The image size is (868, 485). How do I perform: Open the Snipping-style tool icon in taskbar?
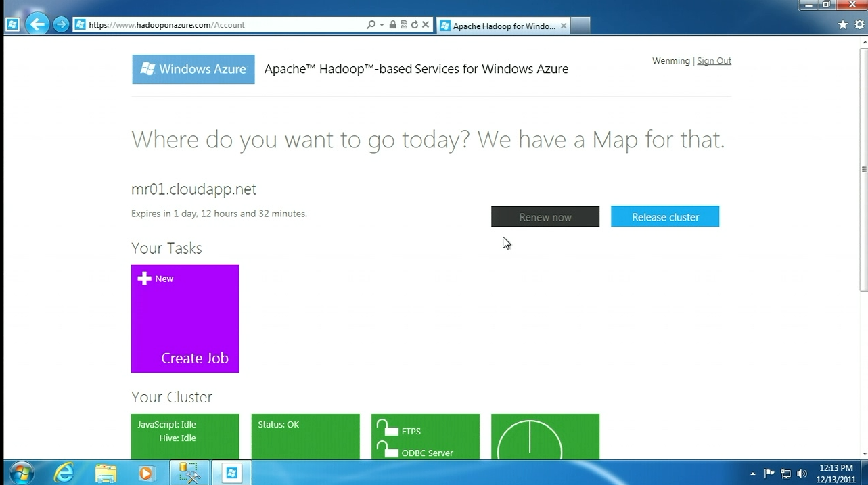click(x=189, y=473)
